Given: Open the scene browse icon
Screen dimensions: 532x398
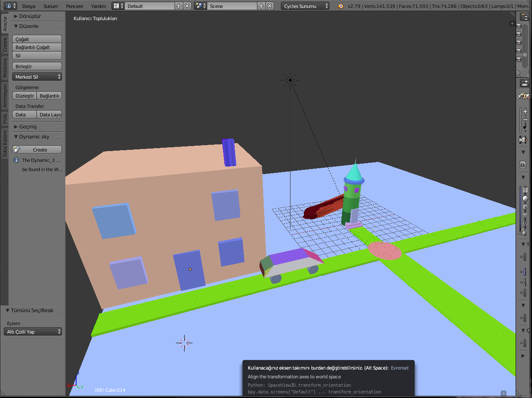Looking at the screenshot, I should point(200,6).
